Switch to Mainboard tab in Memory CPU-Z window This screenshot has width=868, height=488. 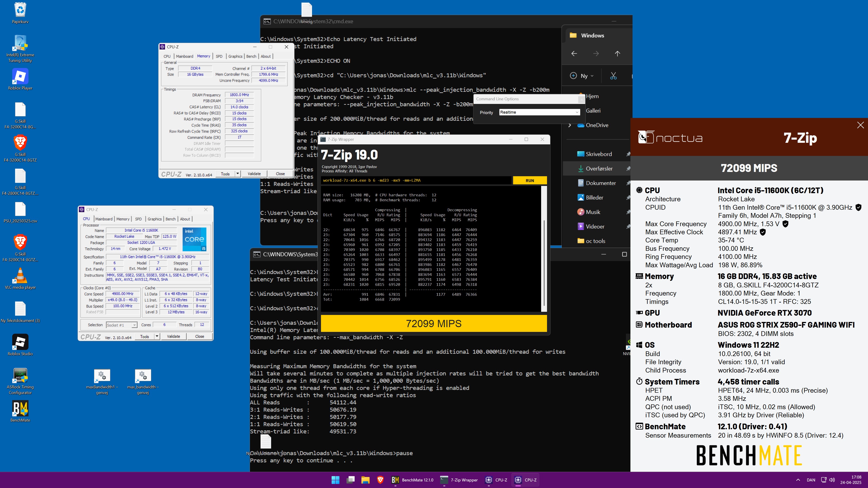[x=185, y=56]
